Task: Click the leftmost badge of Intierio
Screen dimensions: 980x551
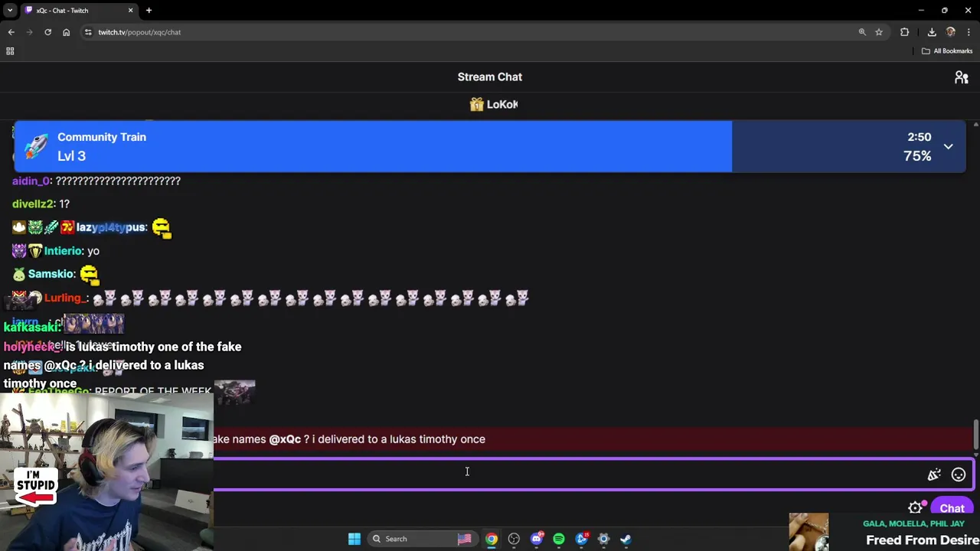Action: [19, 250]
